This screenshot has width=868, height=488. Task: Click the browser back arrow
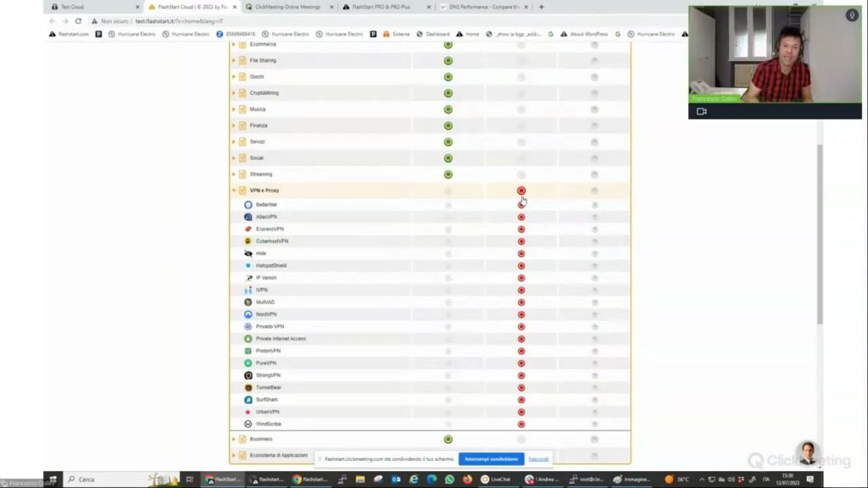(52, 21)
